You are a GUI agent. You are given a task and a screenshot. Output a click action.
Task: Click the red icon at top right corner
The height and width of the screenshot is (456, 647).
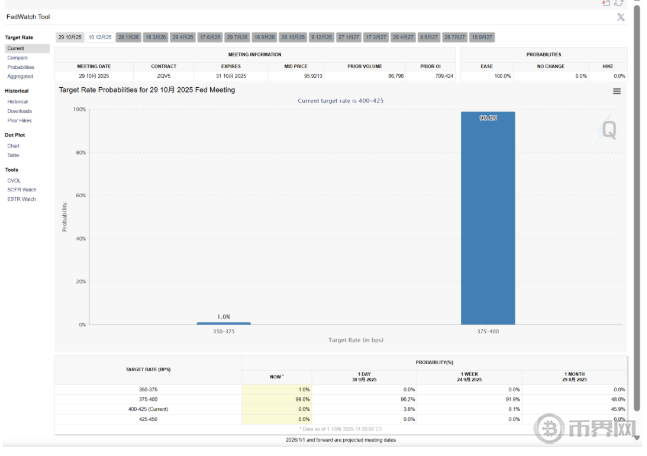pos(606,4)
